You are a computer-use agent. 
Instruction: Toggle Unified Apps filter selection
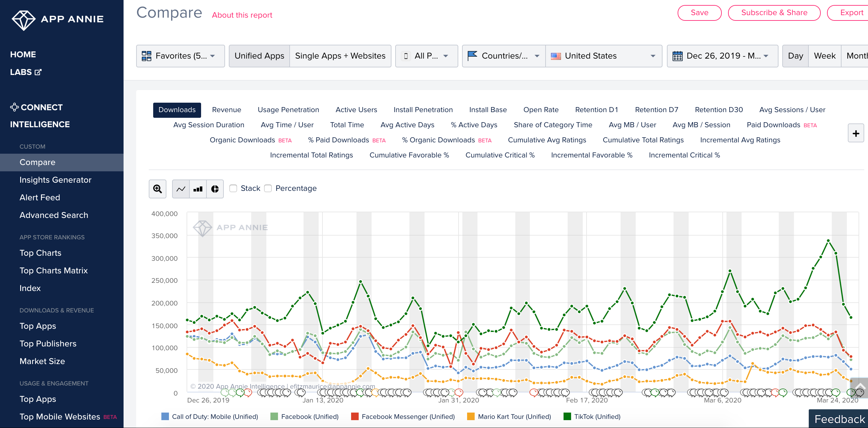click(259, 55)
